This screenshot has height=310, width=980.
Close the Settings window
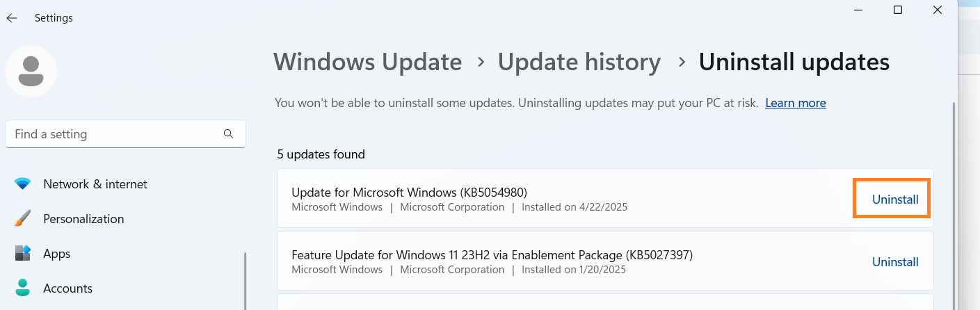[937, 10]
